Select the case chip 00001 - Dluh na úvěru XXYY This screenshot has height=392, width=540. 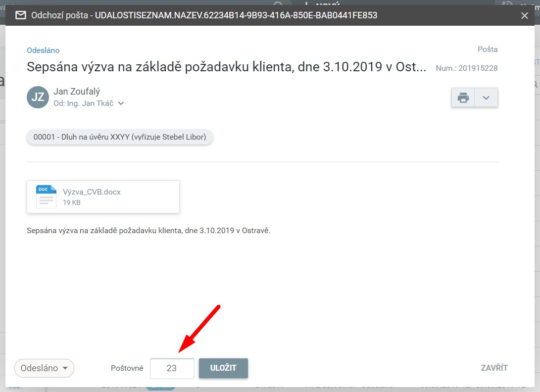coord(119,137)
